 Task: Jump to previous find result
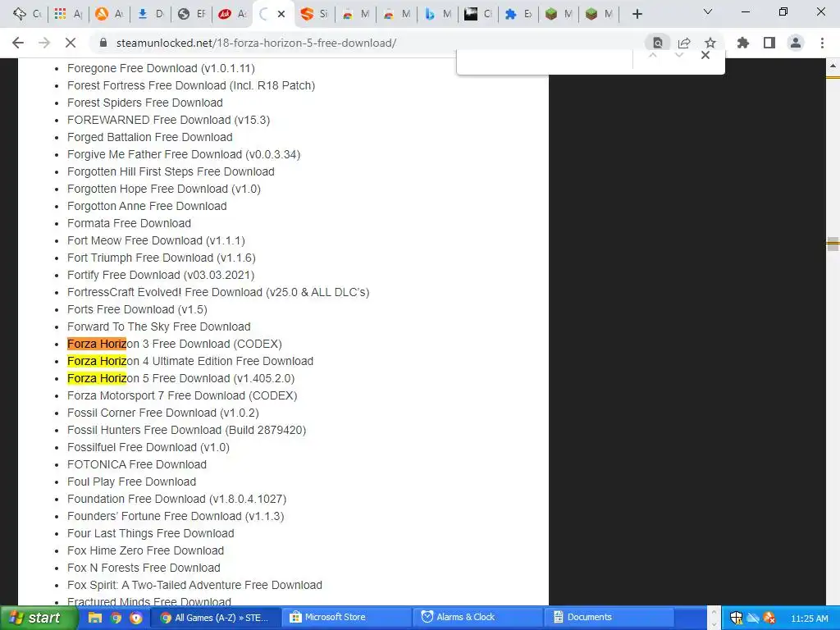click(x=652, y=55)
